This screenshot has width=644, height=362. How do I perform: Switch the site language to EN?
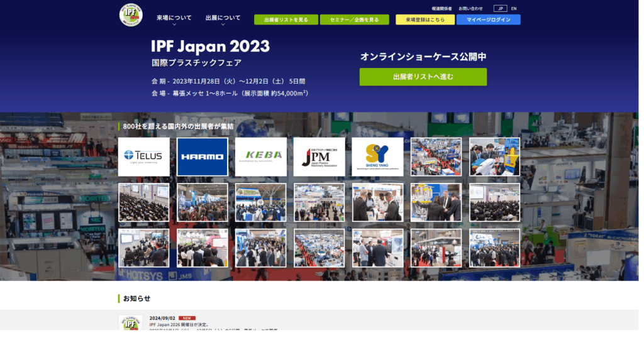513,9
